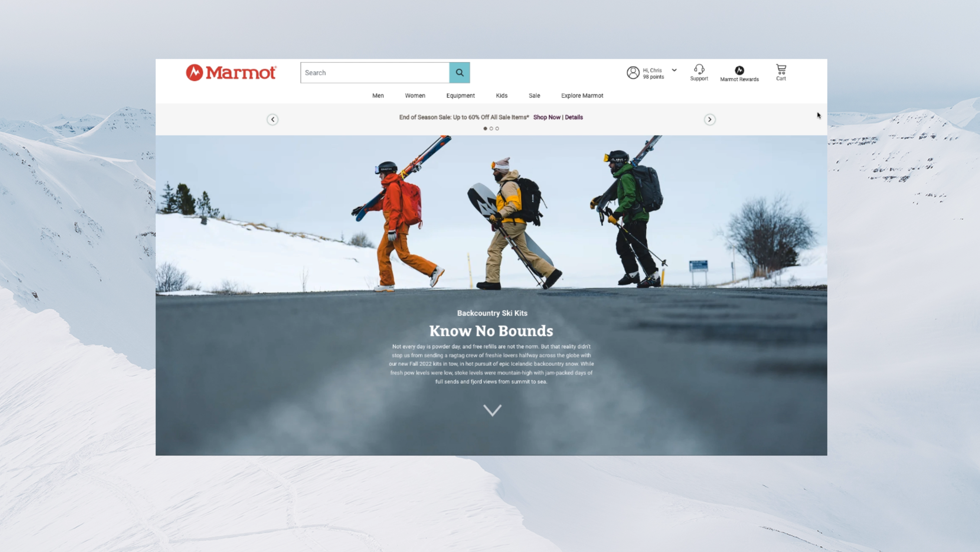Click the Shop Now sale link
The height and width of the screenshot is (552, 980).
point(546,118)
